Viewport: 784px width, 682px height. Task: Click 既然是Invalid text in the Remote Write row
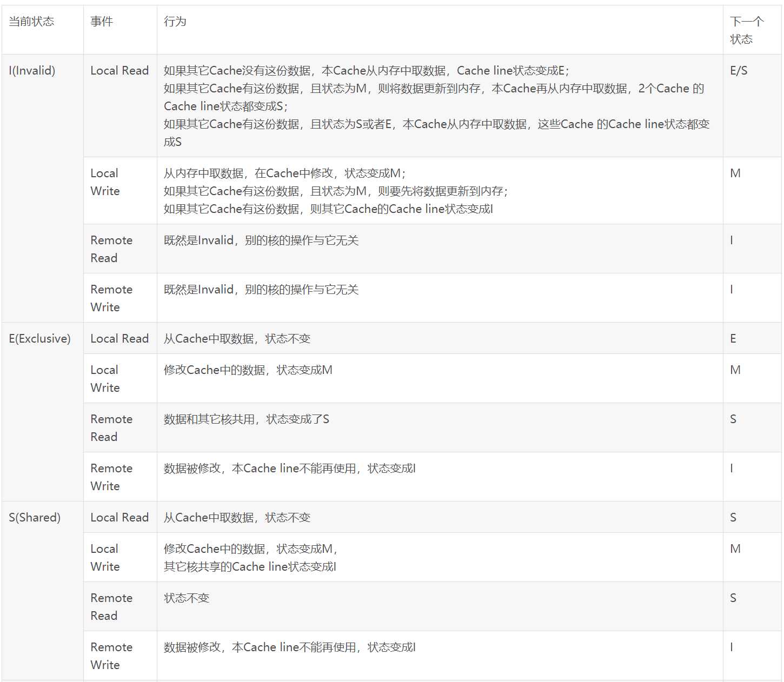[261, 290]
